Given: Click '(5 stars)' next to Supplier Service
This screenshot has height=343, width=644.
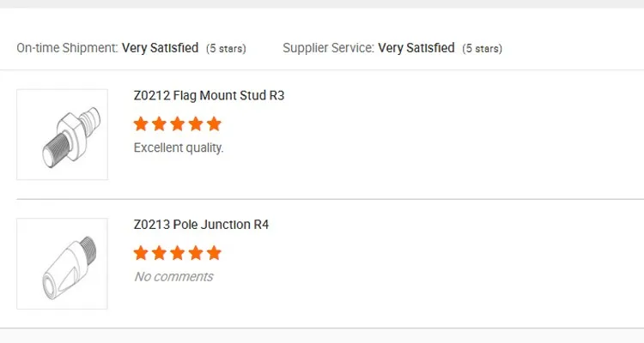Looking at the screenshot, I should pyautogui.click(x=483, y=49).
